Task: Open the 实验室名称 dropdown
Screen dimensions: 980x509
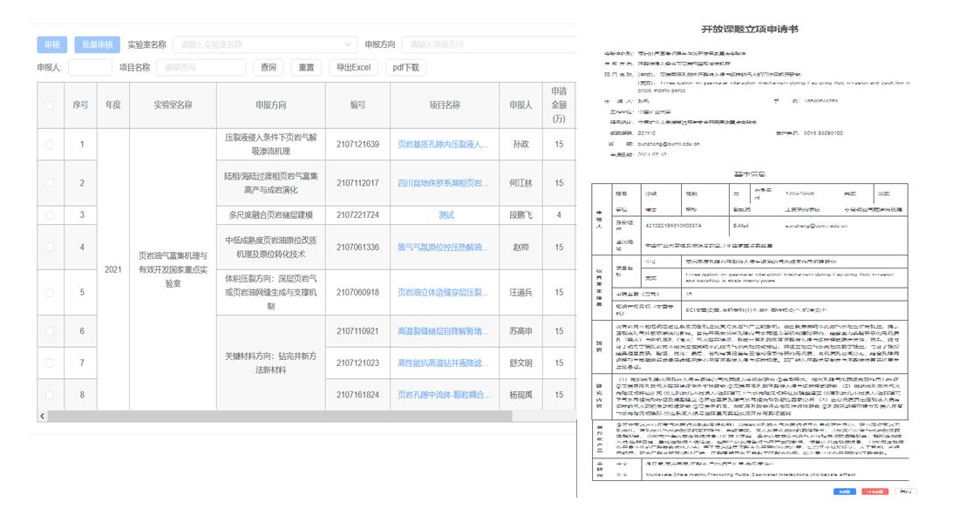Action: coord(264,44)
